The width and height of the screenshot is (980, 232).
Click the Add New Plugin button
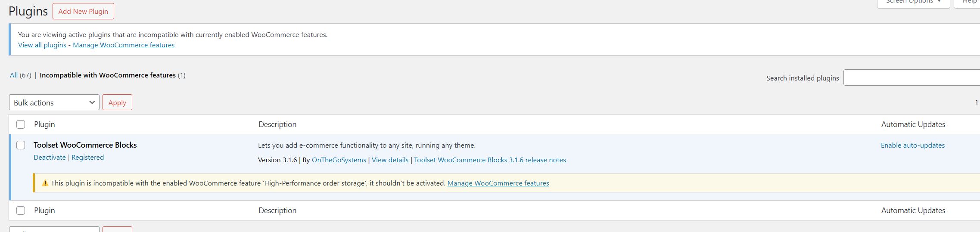point(83,11)
